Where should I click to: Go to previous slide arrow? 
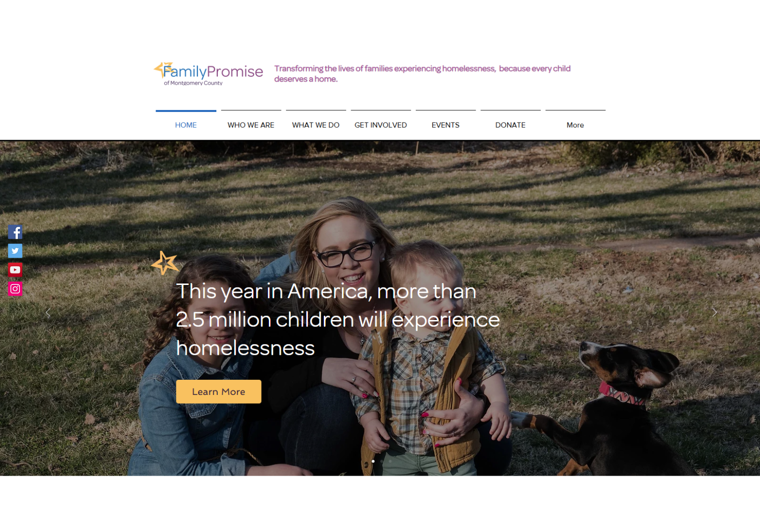pos(48,313)
